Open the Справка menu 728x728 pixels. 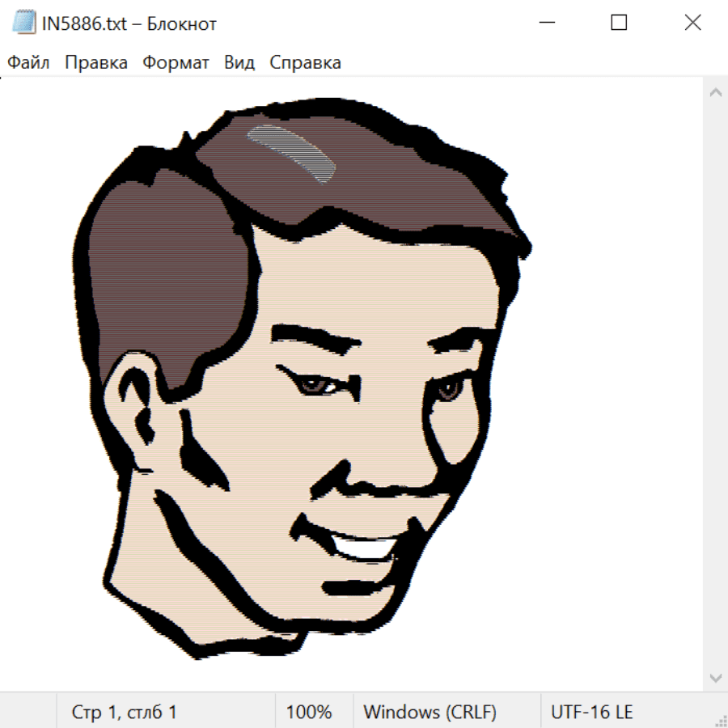pos(305,63)
